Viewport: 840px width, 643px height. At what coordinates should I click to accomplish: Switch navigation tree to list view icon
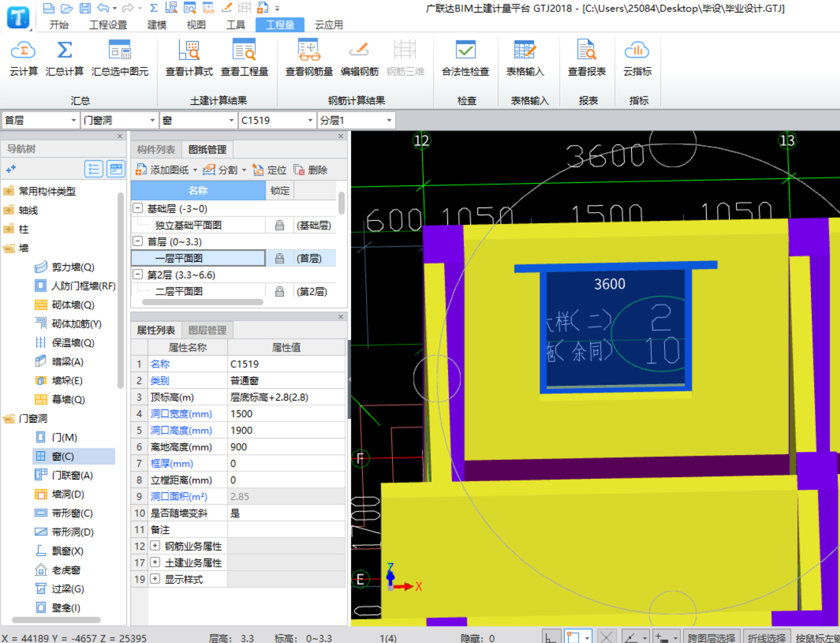94,169
